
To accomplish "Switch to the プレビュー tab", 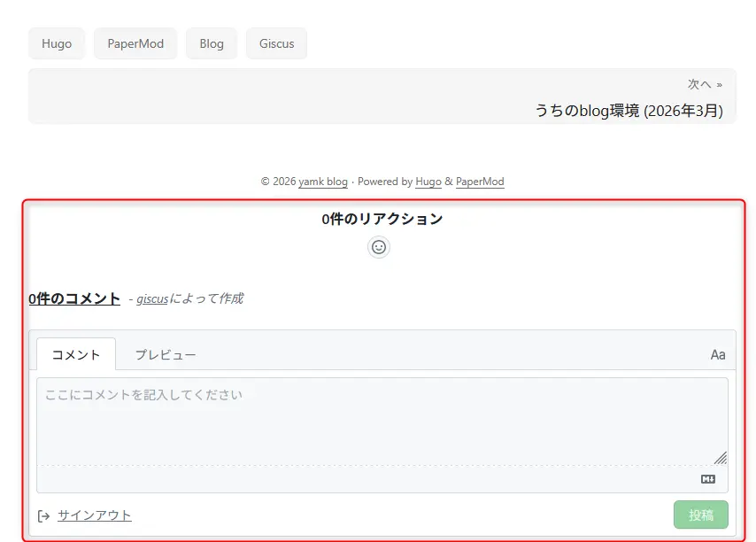I will pyautogui.click(x=166, y=355).
